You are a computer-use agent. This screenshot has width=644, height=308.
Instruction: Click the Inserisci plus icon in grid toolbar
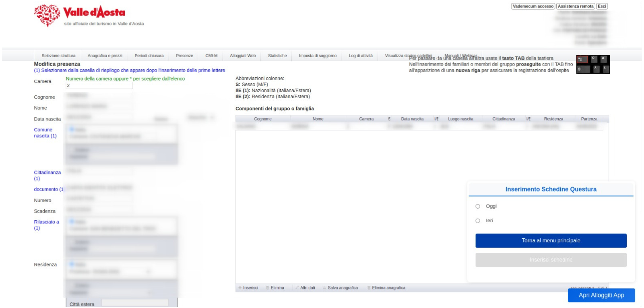(240, 288)
